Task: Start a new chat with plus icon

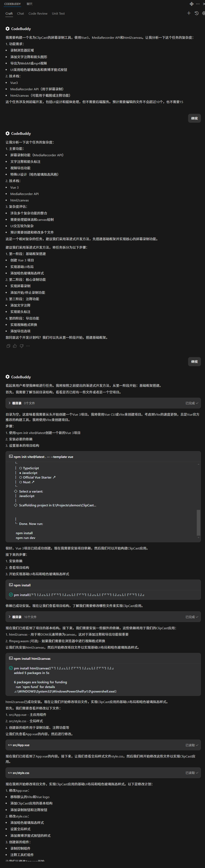Action: tap(189, 13)
